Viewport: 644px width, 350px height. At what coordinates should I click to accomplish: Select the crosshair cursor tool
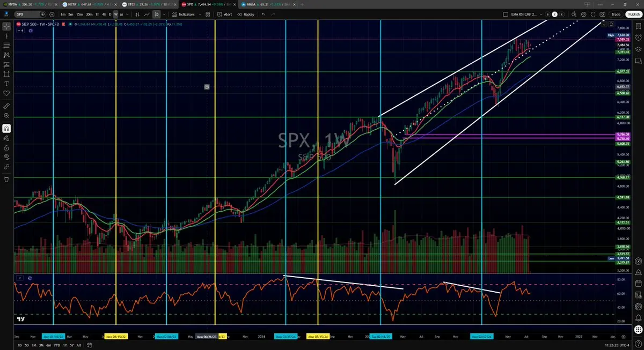(6, 26)
